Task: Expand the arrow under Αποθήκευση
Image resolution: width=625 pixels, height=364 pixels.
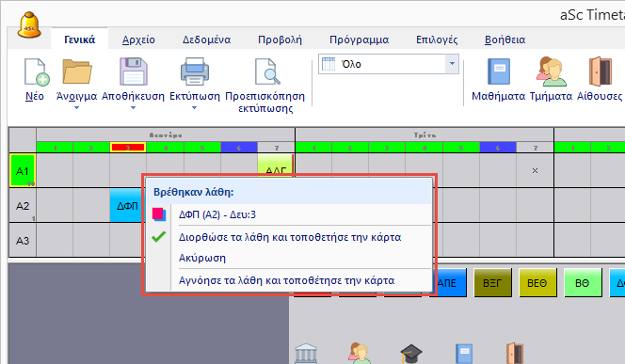Action: click(x=133, y=108)
